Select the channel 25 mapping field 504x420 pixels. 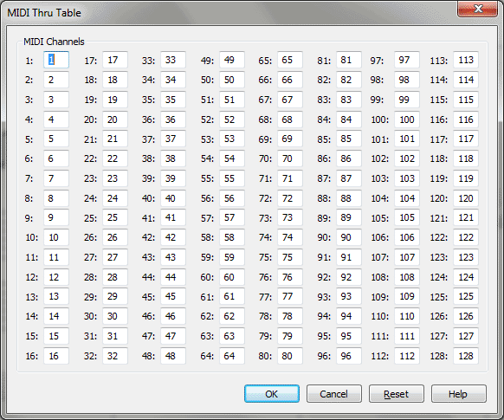(115, 217)
